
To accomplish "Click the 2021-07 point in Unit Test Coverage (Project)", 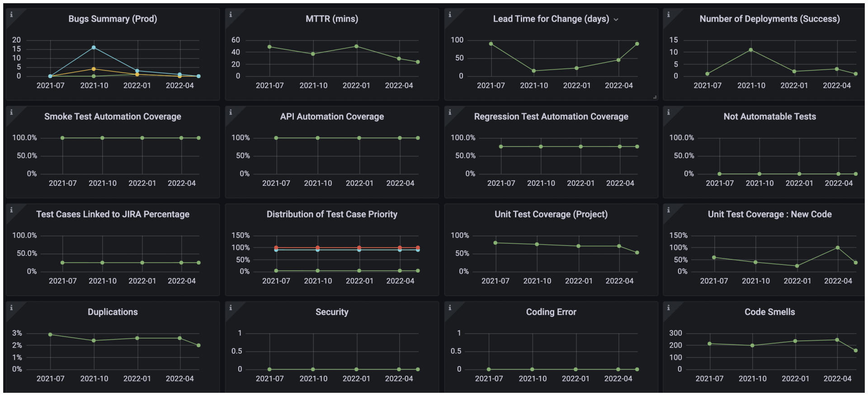I will 495,243.
